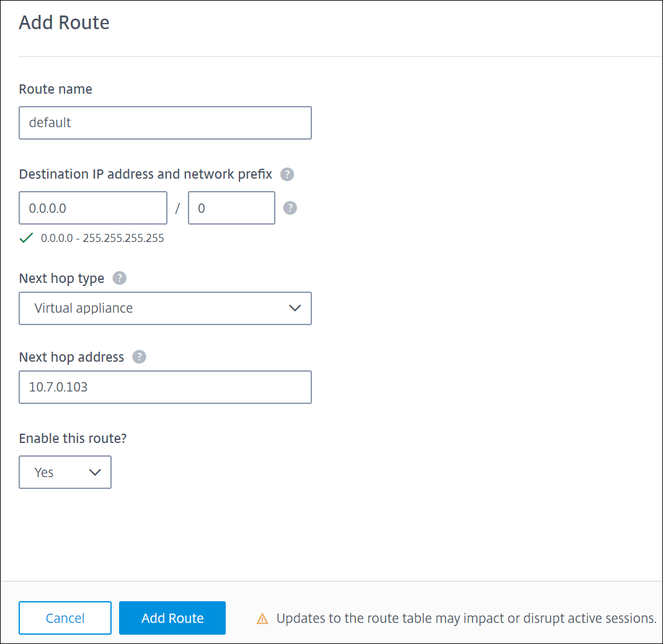Click the Route name label
The image size is (663, 644).
click(56, 89)
